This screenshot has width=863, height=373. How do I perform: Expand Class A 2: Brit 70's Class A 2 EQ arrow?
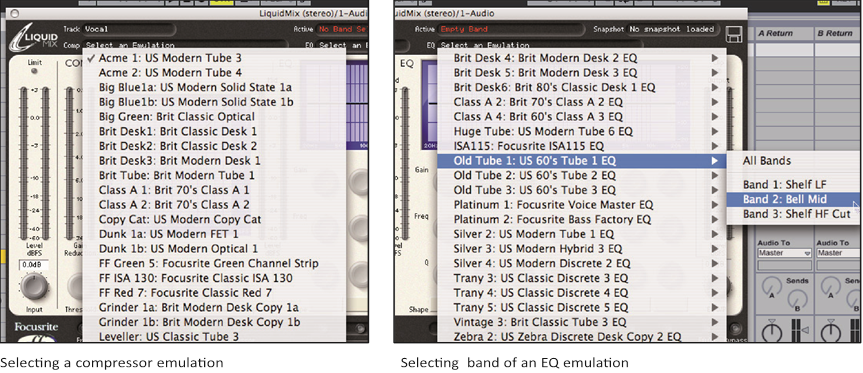pos(714,102)
